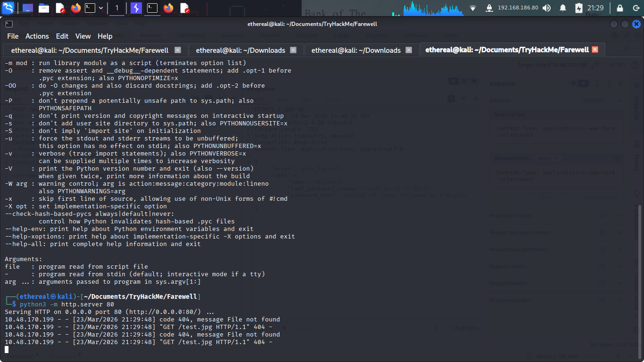
Task: Open the notifications bell
Action: pos(563,8)
